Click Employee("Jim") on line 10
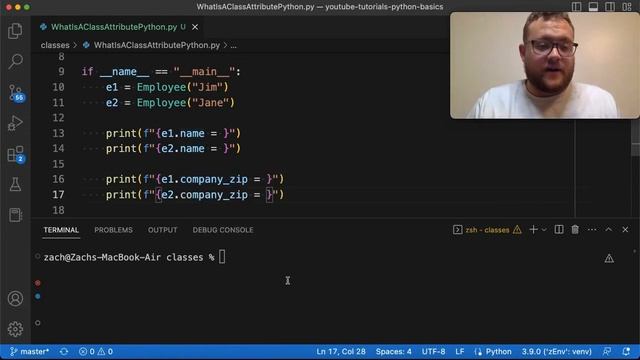Screen dimensions: 640x360 pos(182,87)
